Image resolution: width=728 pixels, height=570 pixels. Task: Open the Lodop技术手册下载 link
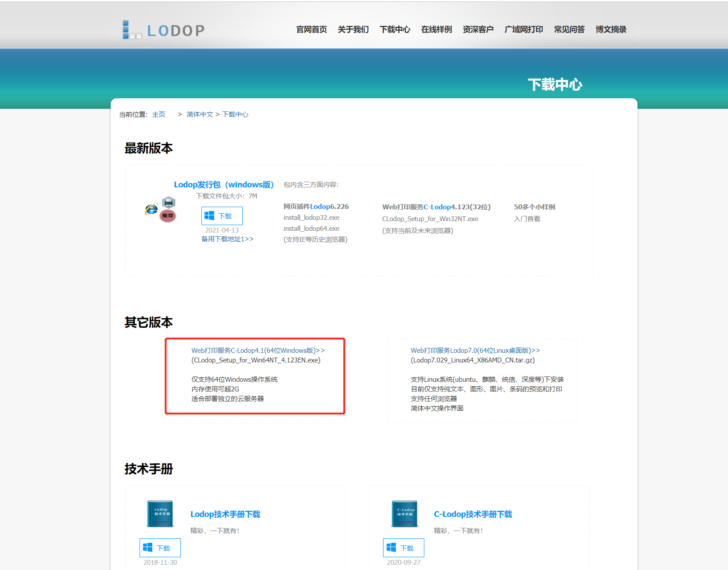(226, 514)
